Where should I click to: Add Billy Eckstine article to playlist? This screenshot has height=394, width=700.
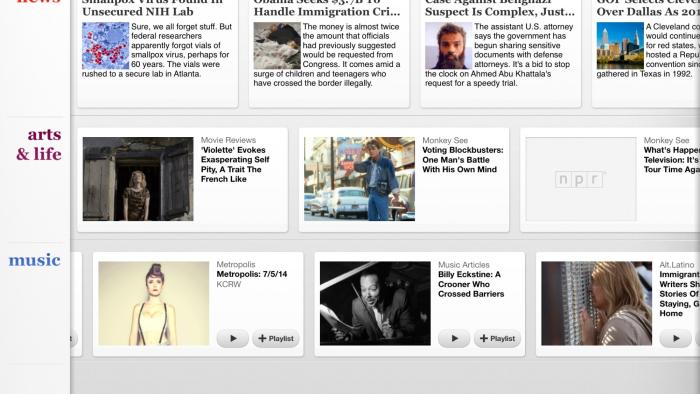click(x=497, y=339)
